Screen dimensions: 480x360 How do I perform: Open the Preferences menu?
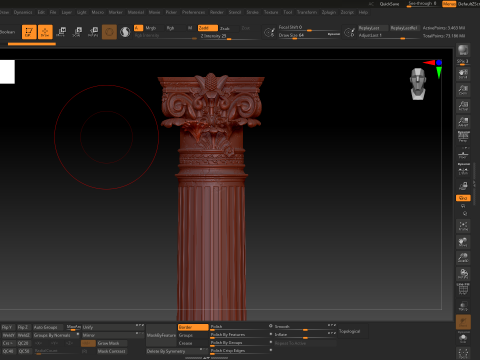193,12
